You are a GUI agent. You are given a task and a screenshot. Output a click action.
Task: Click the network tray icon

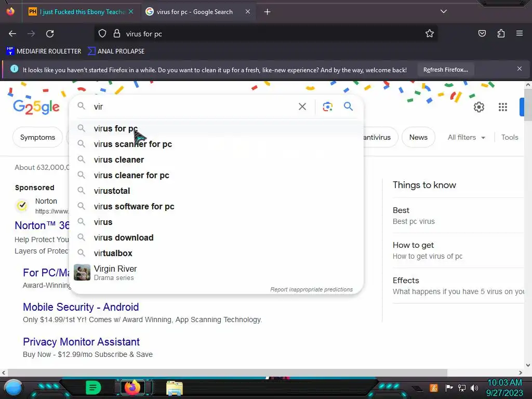click(x=462, y=388)
